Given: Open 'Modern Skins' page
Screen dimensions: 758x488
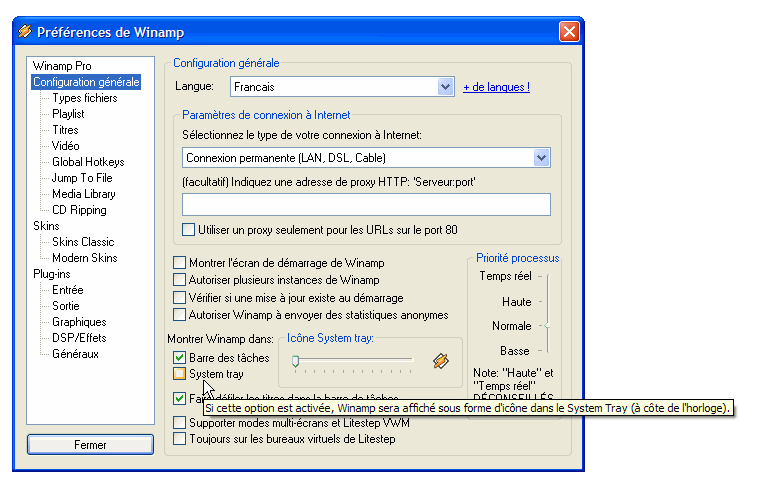Looking at the screenshot, I should 85,257.
